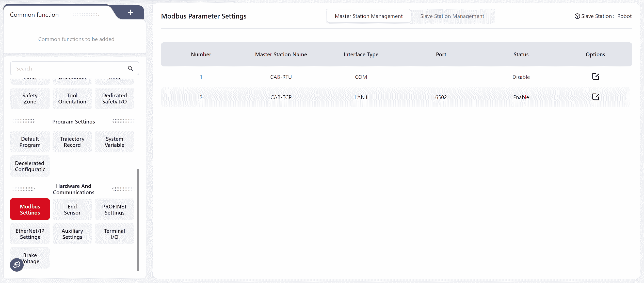Switch to Slave Station Management tab

click(452, 16)
